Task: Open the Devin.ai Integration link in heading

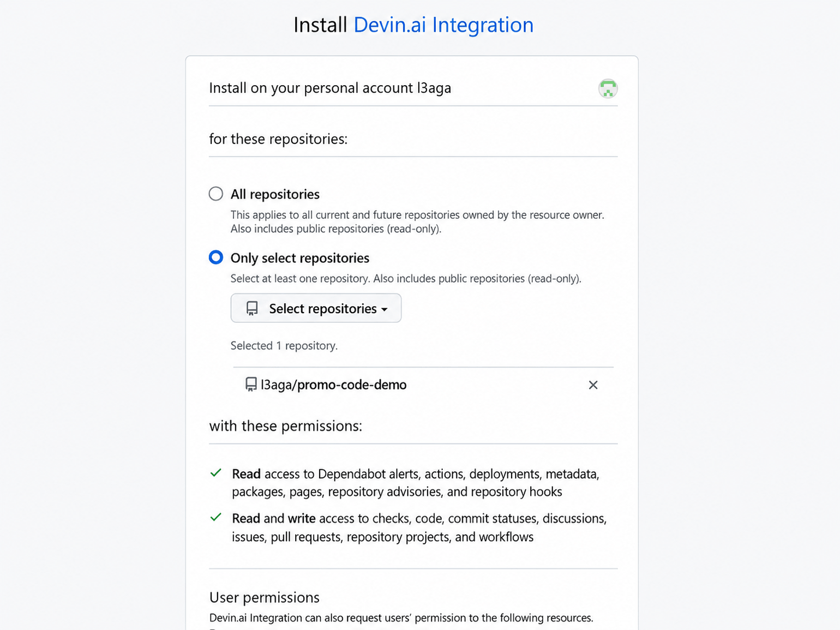Action: pos(443,25)
